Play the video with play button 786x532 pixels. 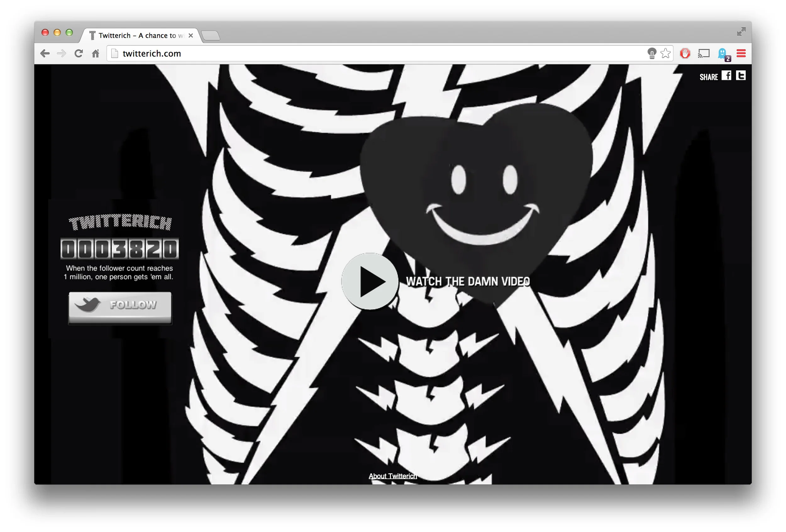click(370, 281)
